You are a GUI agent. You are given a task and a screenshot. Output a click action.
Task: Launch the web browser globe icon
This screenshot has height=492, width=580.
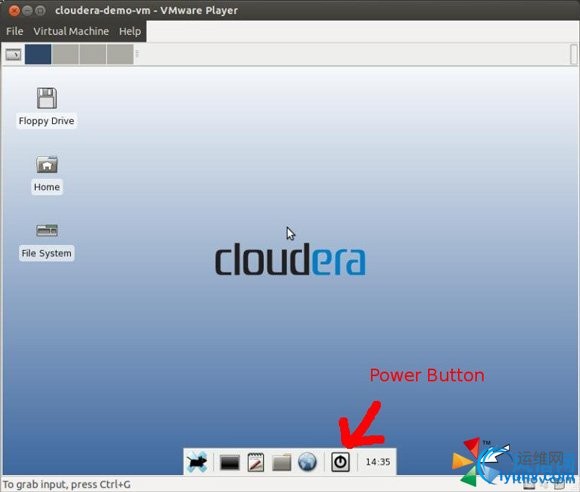(x=307, y=462)
